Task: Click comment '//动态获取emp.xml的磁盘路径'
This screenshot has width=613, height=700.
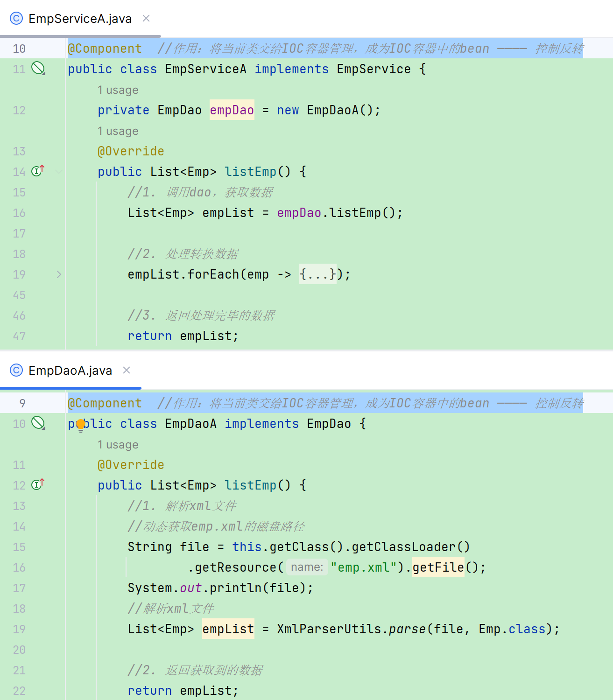Action: click(x=216, y=526)
